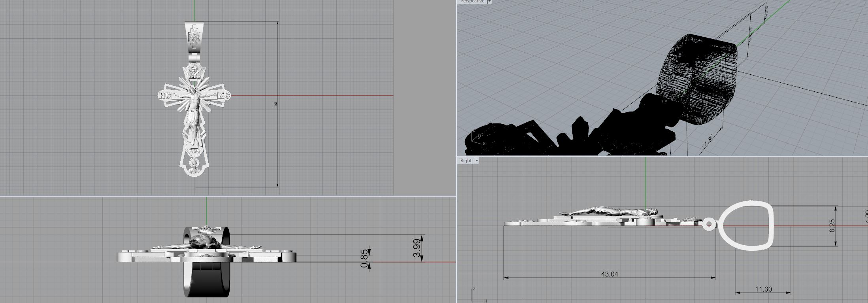This screenshot has width=868, height=303.
Task: Click the cross bail at top of front view
Action: (x=194, y=38)
